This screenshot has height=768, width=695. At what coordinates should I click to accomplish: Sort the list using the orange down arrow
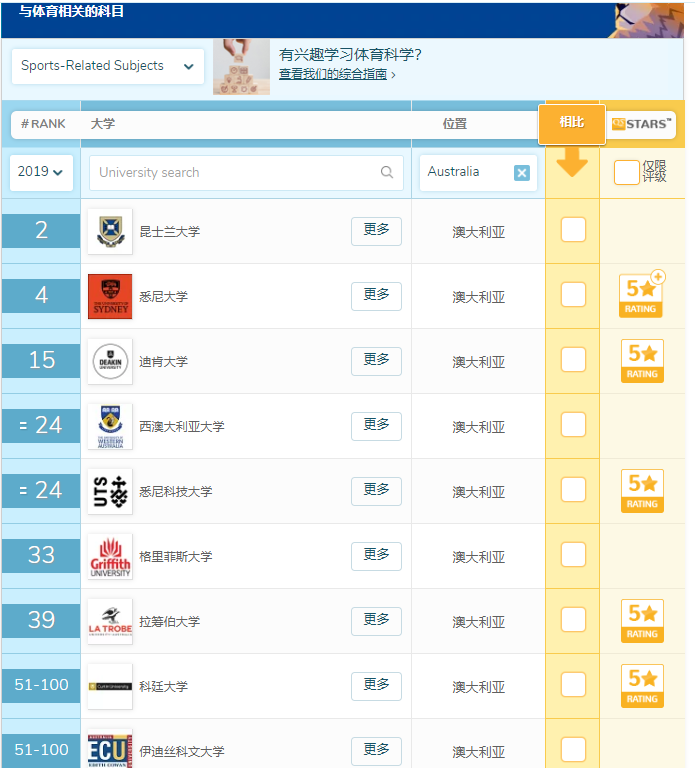tap(572, 162)
